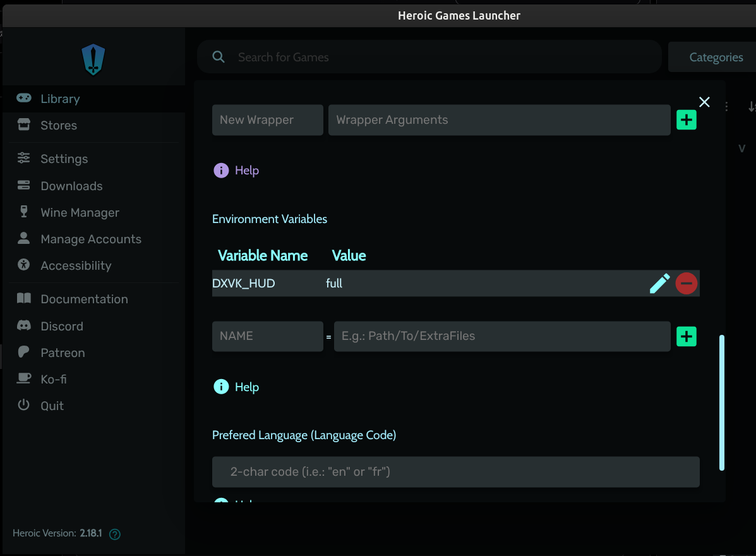Open the Ko-fi link in the sidebar
This screenshot has width=756, height=556.
pos(94,379)
